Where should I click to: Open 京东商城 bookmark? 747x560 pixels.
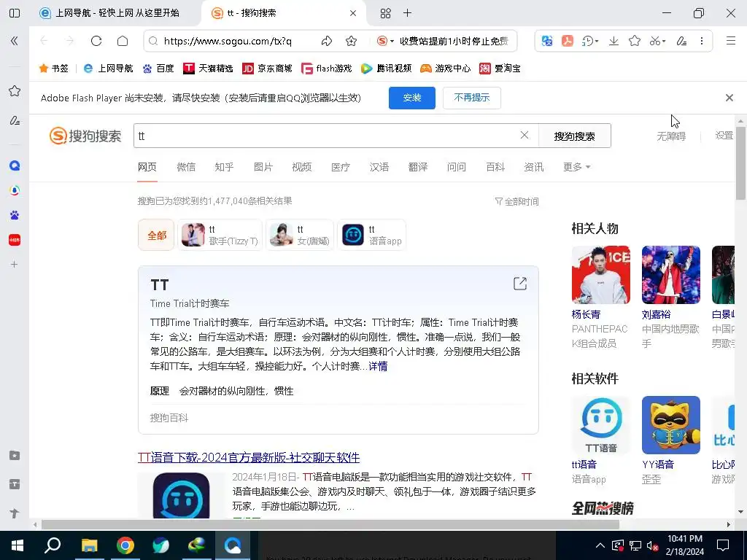(267, 69)
